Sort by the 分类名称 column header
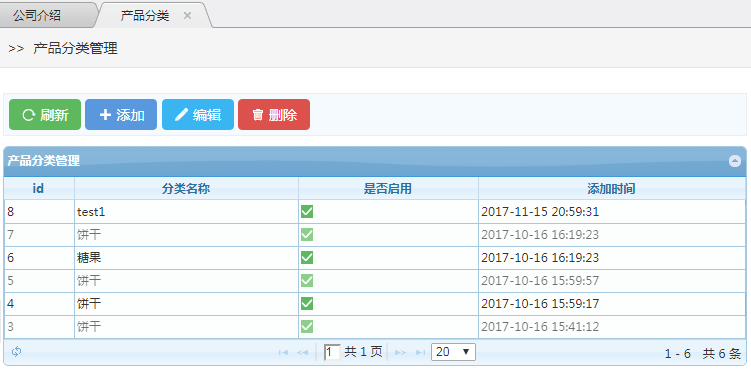Viewport: 751px width, 369px height. [186, 188]
